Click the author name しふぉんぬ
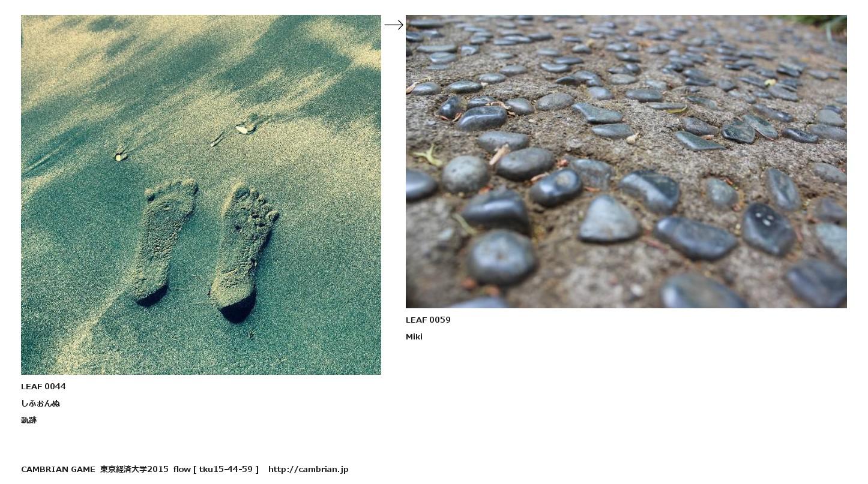868x484 pixels. 40,404
